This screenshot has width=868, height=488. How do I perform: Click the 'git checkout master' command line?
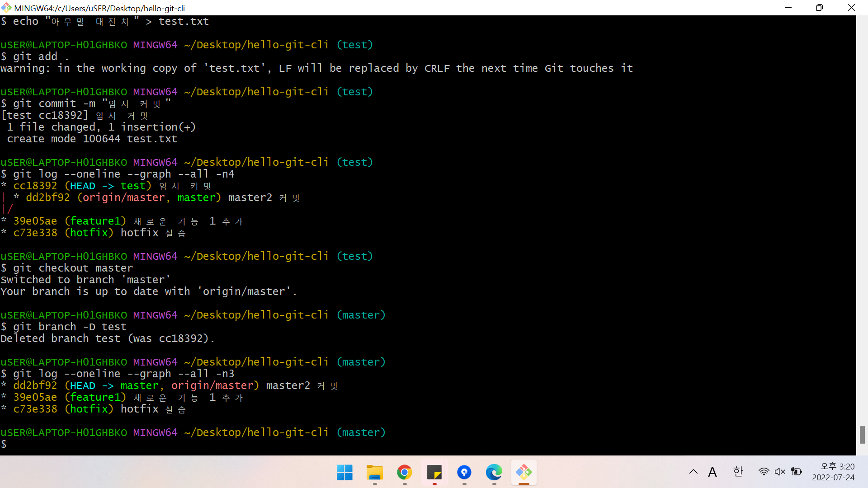coord(67,268)
